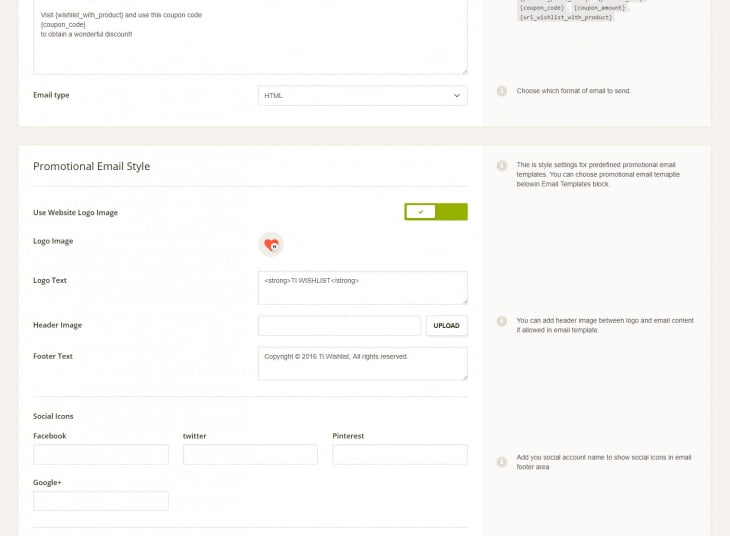Focus the twitter account field
Screen dimensions: 730x536
(250, 455)
